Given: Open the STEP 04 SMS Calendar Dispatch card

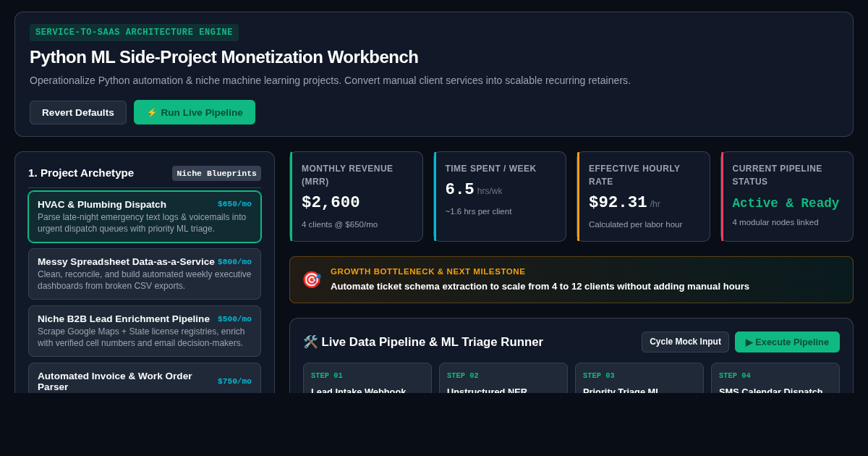Looking at the screenshot, I should (775, 378).
